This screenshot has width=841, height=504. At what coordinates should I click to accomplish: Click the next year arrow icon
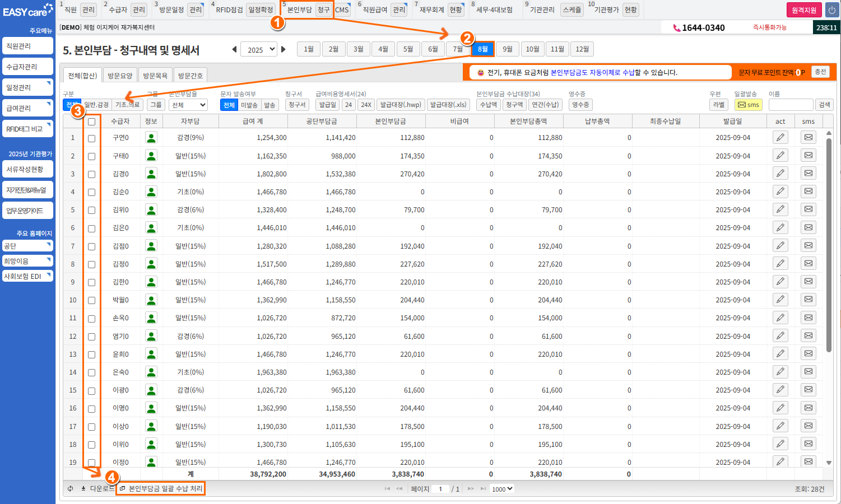coord(284,49)
